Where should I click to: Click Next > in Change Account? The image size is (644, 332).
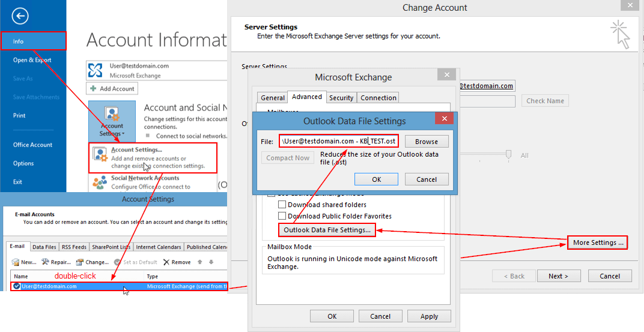(x=558, y=276)
